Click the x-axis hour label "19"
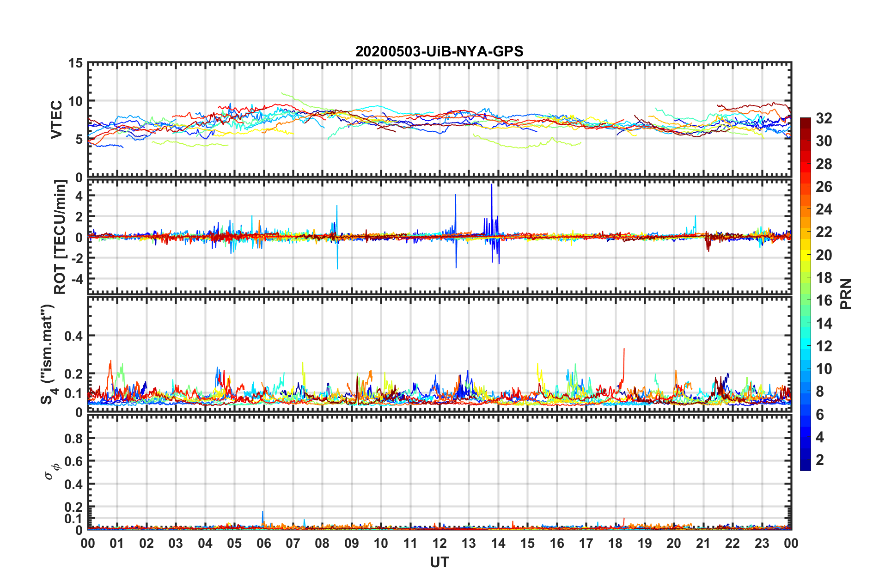 645,543
